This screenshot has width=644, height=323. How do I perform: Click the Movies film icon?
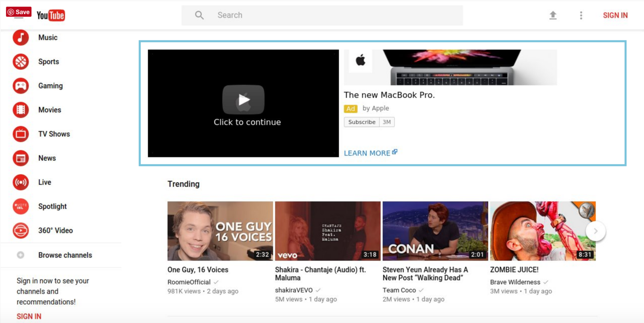click(x=21, y=110)
